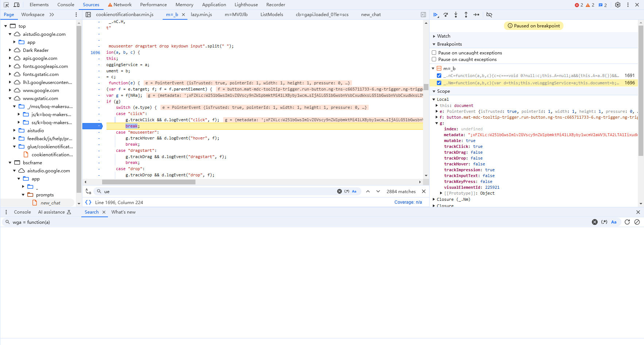Step over next function call
Screen dimensions: 644x345
pos(446,15)
